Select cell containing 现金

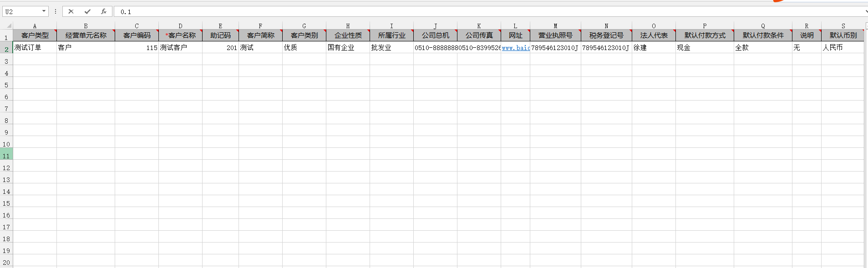click(705, 47)
